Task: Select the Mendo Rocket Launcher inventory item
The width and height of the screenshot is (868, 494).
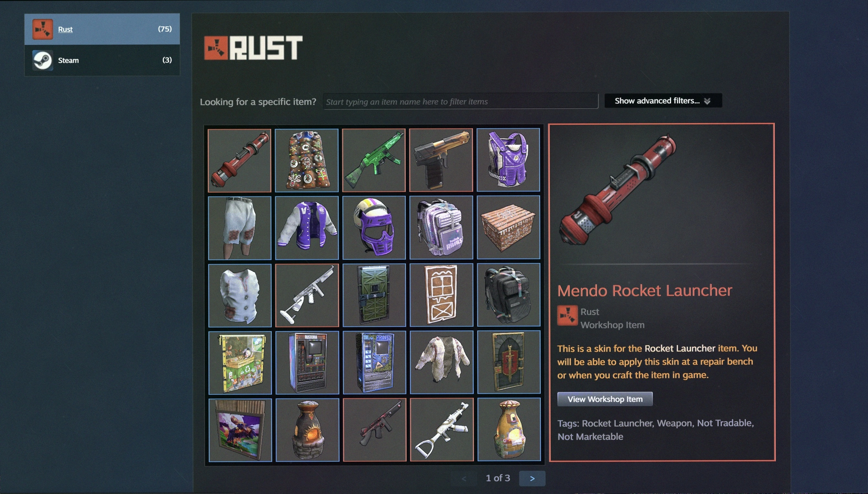Action: (239, 160)
